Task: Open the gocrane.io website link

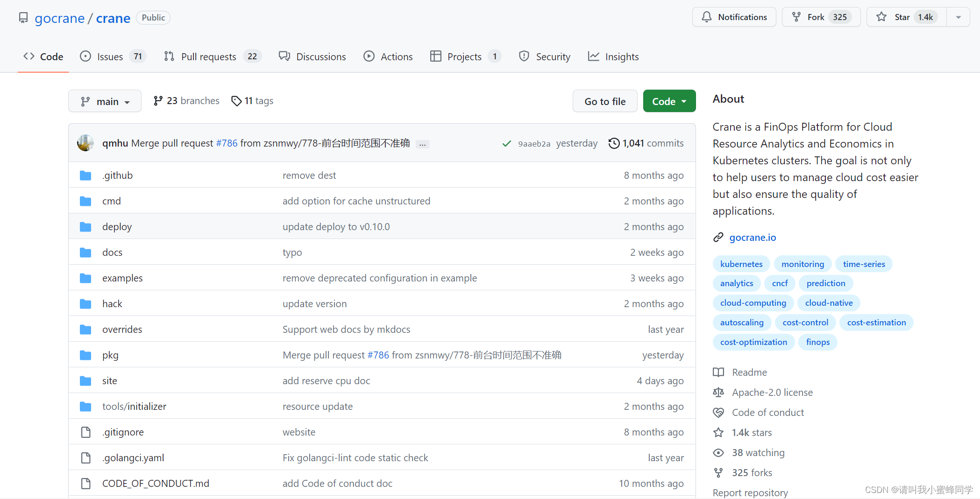Action: [x=753, y=238]
